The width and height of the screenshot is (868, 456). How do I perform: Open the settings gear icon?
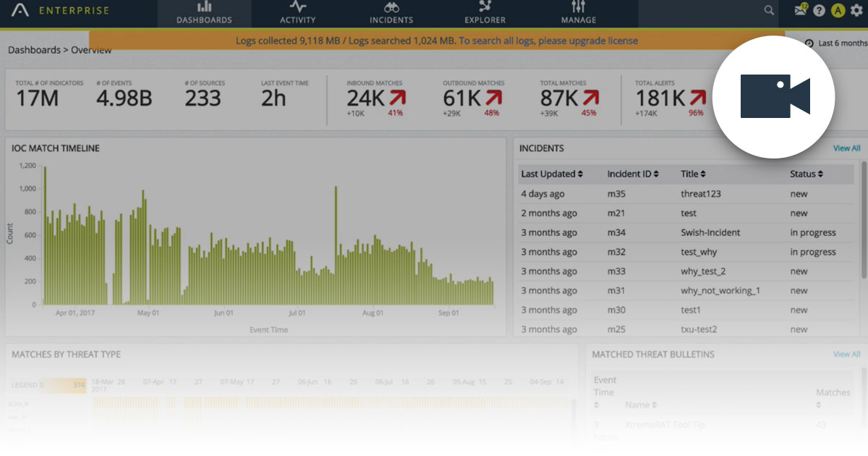[x=858, y=11]
